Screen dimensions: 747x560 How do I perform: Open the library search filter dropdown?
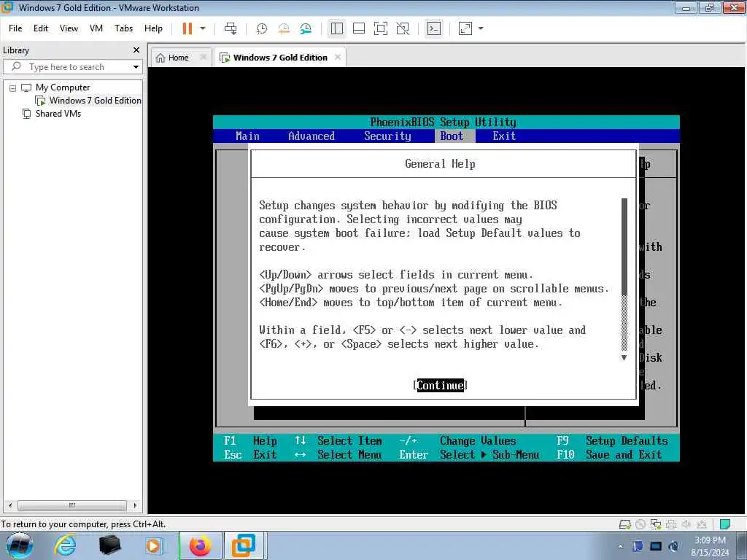[136, 67]
